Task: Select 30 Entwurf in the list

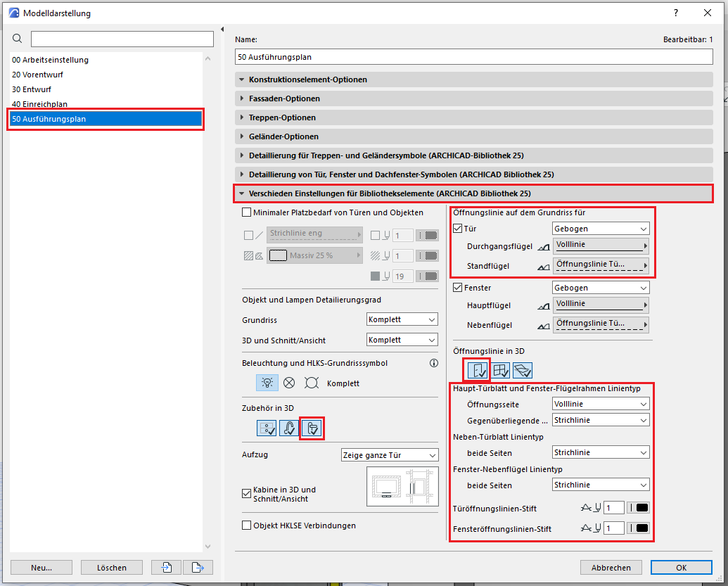Action: click(32, 89)
